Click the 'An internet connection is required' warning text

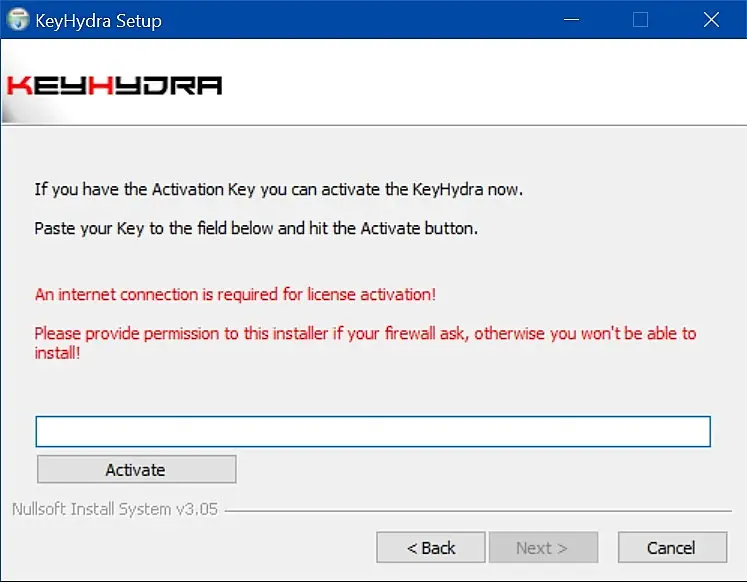coord(235,294)
